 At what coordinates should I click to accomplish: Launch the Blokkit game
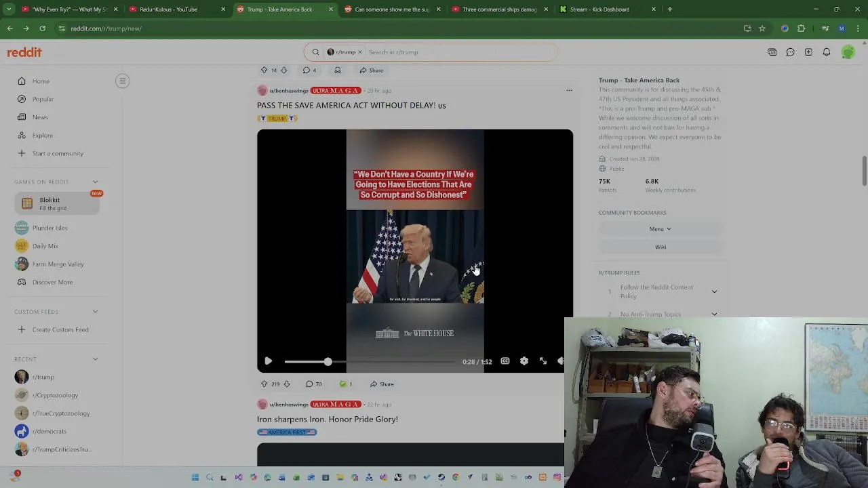tap(57, 203)
